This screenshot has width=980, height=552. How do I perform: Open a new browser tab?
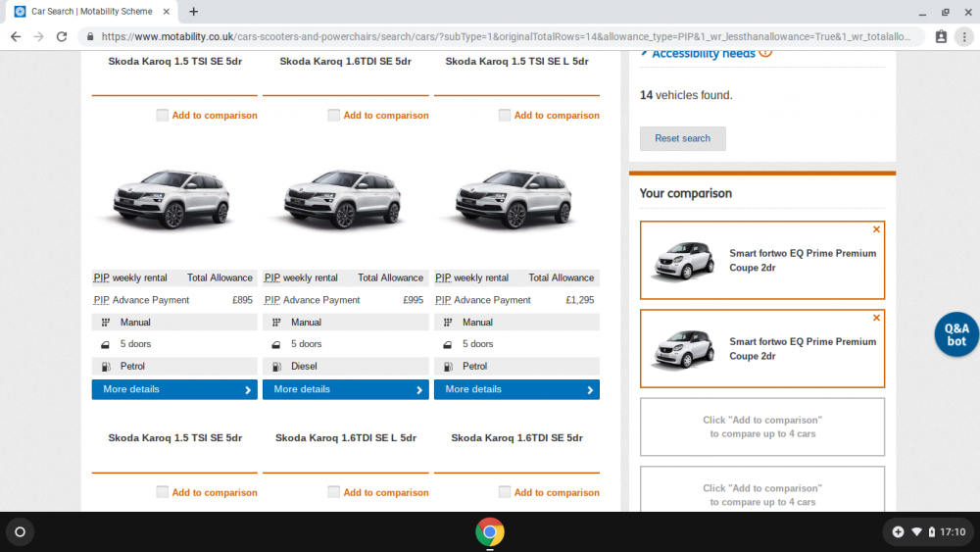point(193,11)
